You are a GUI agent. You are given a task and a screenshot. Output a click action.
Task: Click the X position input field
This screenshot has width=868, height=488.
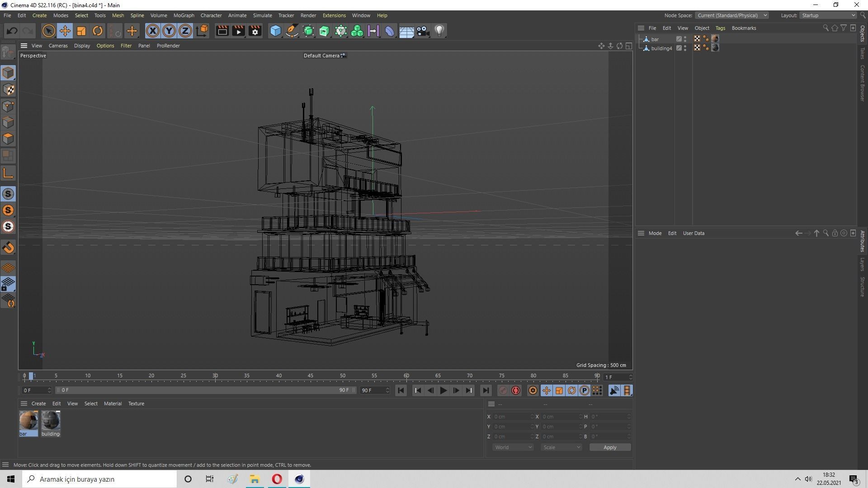[512, 417]
